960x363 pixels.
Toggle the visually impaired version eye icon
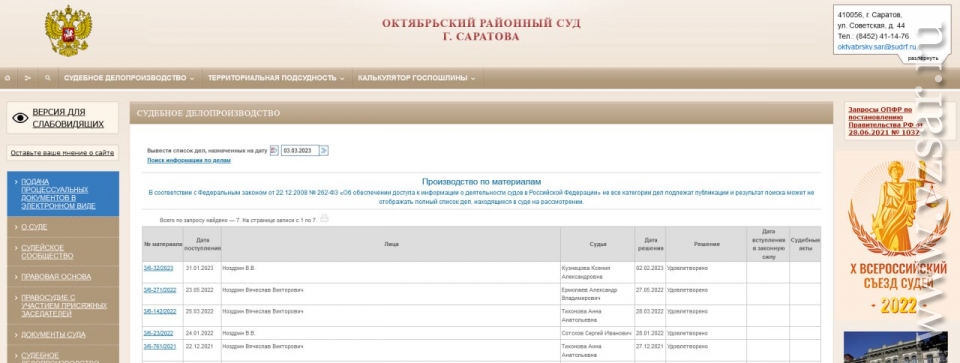coord(20,118)
